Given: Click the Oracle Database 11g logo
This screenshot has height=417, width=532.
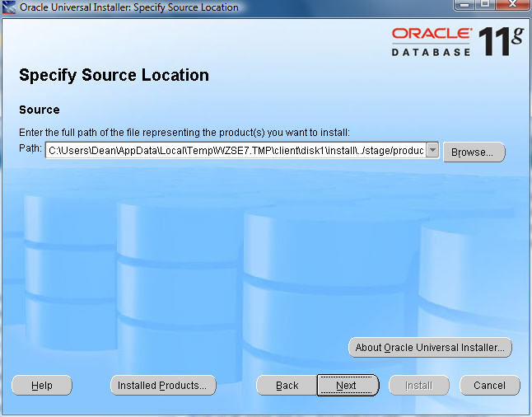Looking at the screenshot, I should click(x=457, y=42).
